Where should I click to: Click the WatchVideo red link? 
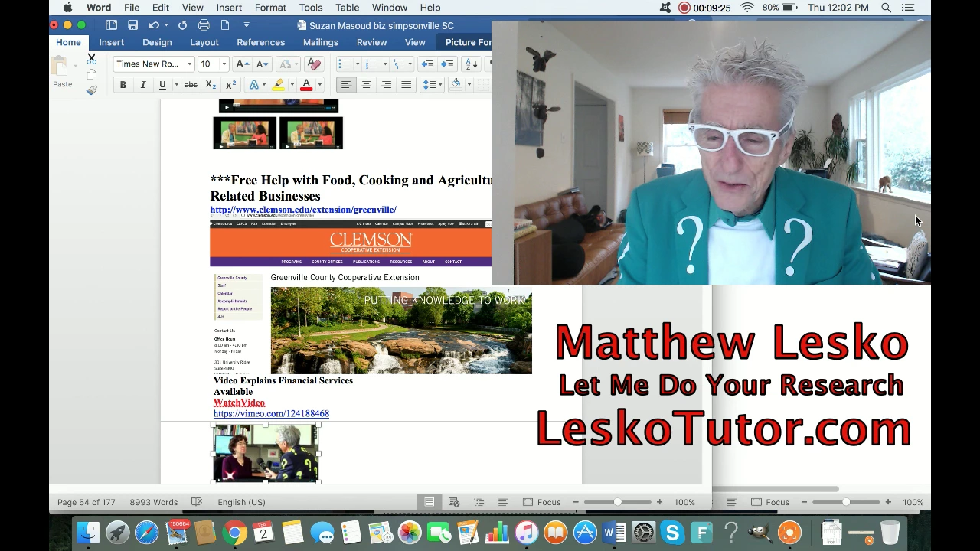239,403
